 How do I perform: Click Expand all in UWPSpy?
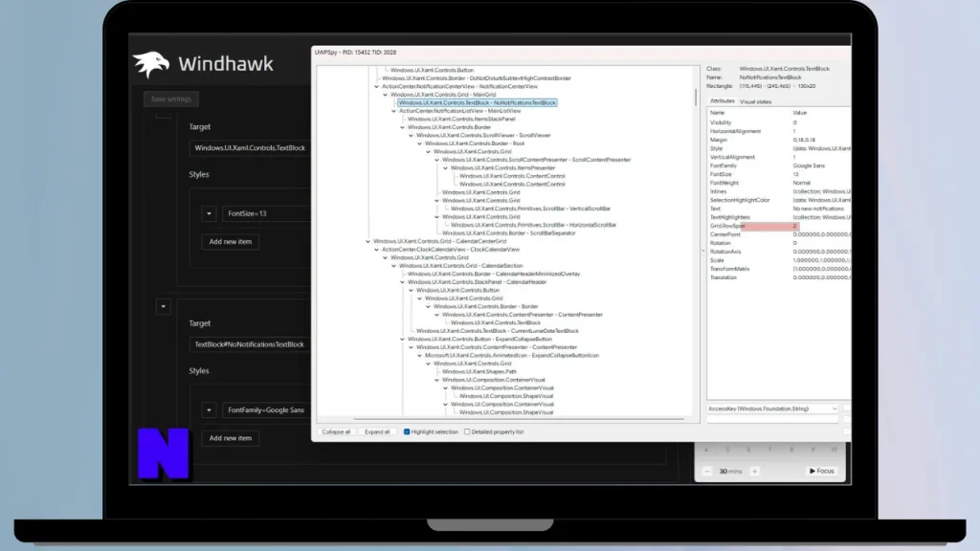[377, 431]
